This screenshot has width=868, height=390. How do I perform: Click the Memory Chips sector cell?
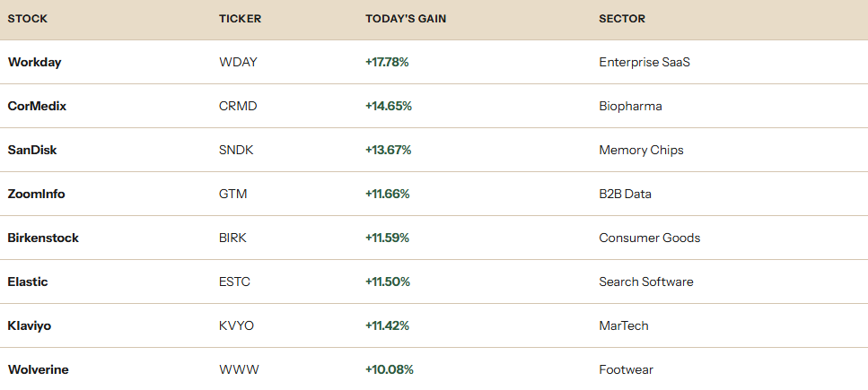tap(641, 150)
